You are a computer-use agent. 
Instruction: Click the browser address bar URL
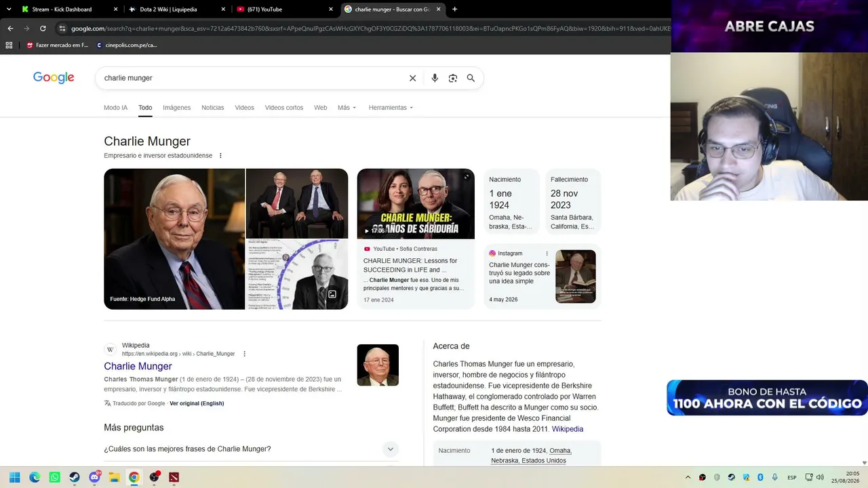click(370, 28)
